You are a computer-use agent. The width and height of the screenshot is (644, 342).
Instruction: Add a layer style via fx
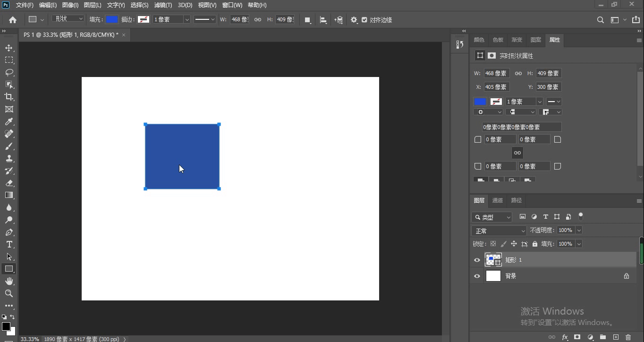[565, 337]
